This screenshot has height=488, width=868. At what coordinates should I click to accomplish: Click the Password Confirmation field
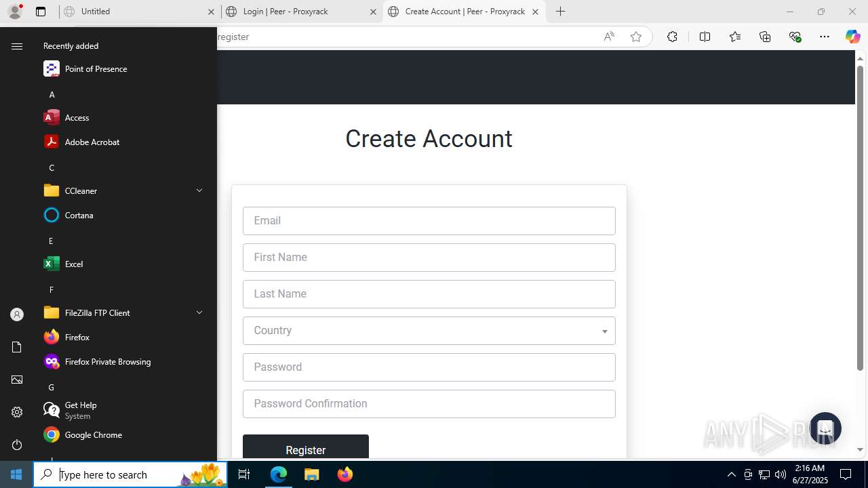429,404
